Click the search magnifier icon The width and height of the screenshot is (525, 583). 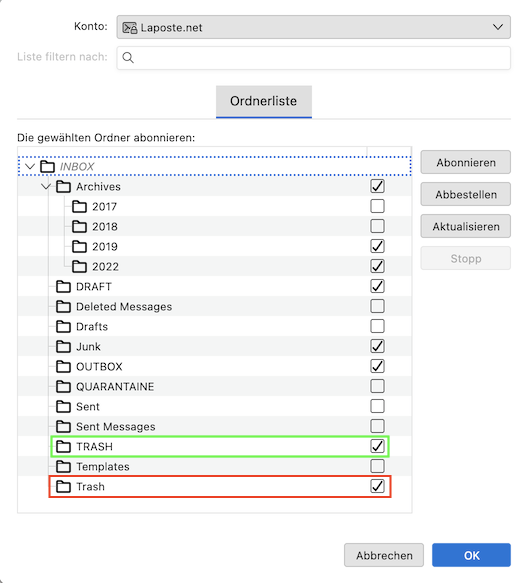pos(128,58)
